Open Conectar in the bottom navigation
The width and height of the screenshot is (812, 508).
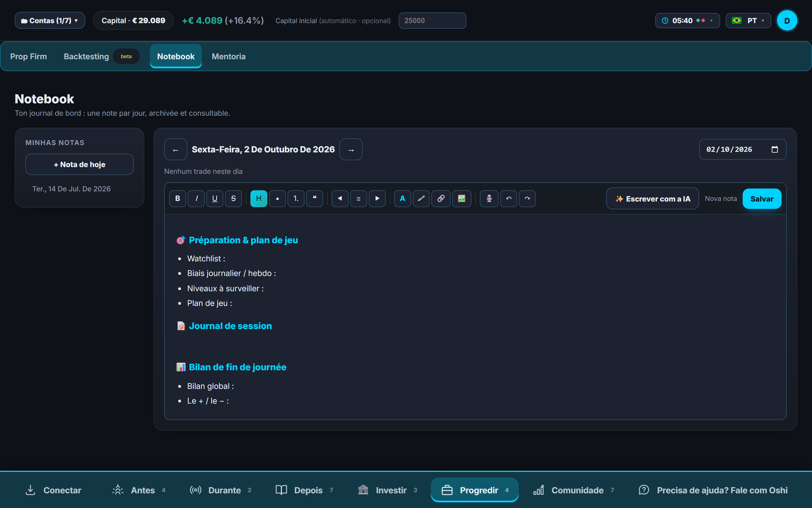[x=53, y=490]
